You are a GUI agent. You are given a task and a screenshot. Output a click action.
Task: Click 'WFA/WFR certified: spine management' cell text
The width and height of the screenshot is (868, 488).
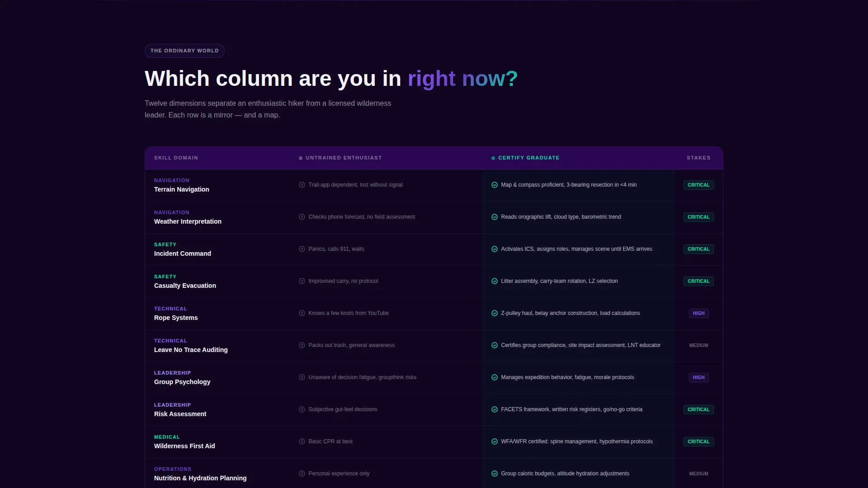(577, 441)
